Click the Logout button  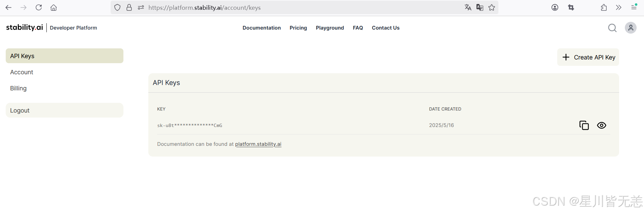click(65, 110)
